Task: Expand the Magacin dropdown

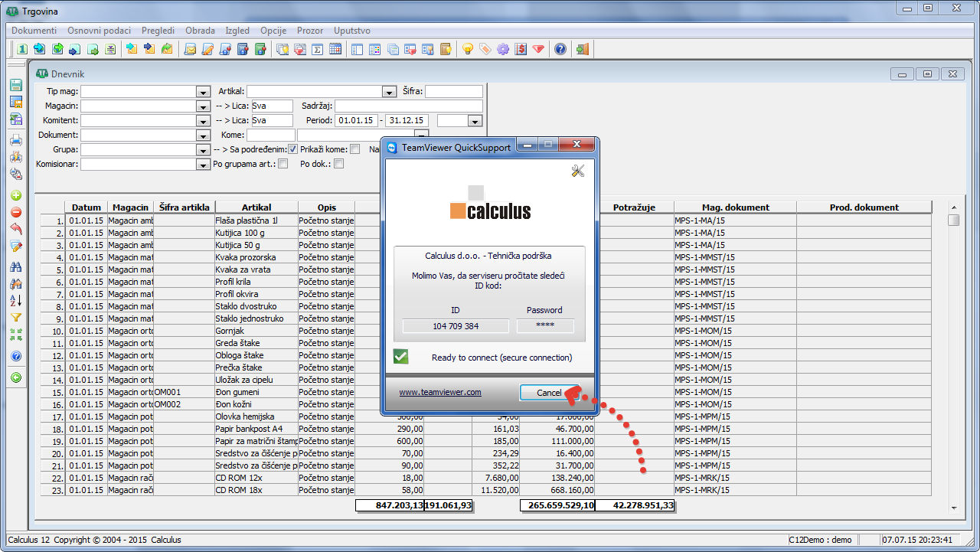Action: [203, 106]
